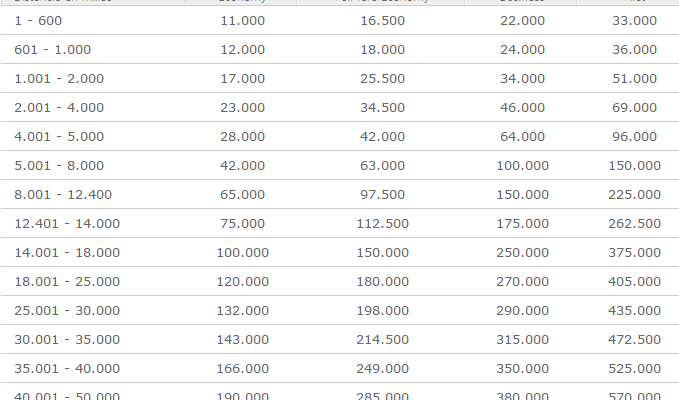This screenshot has width=679, height=400.
Task: Select the 175.000 business value
Action: click(x=522, y=224)
